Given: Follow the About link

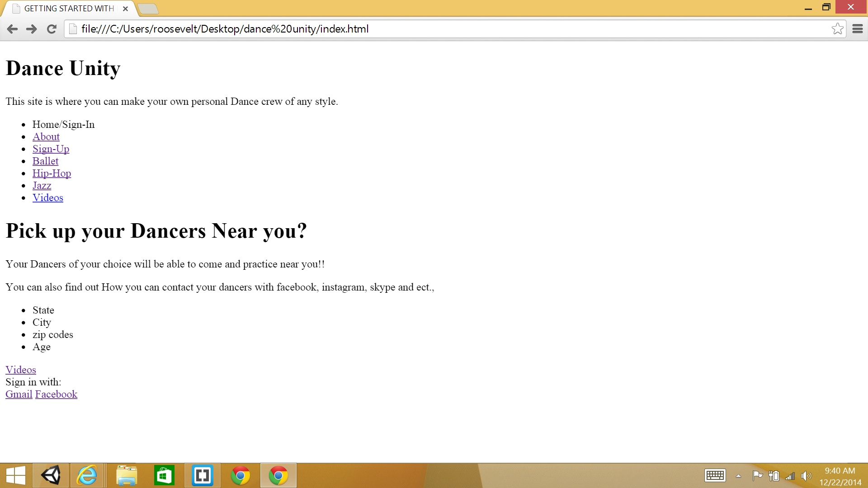Looking at the screenshot, I should click(46, 136).
